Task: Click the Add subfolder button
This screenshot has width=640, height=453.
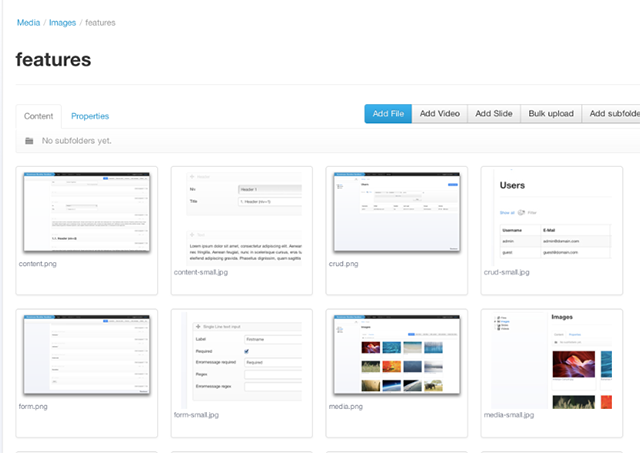Action: (611, 113)
